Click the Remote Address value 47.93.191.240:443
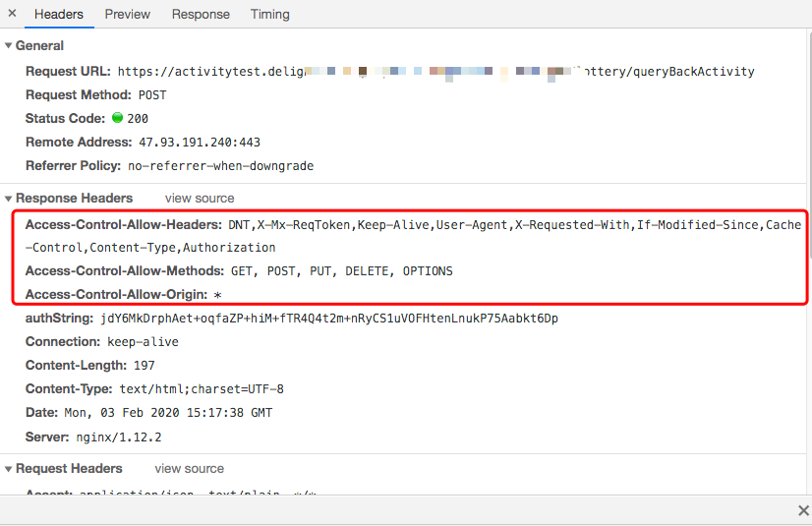 pos(199,143)
